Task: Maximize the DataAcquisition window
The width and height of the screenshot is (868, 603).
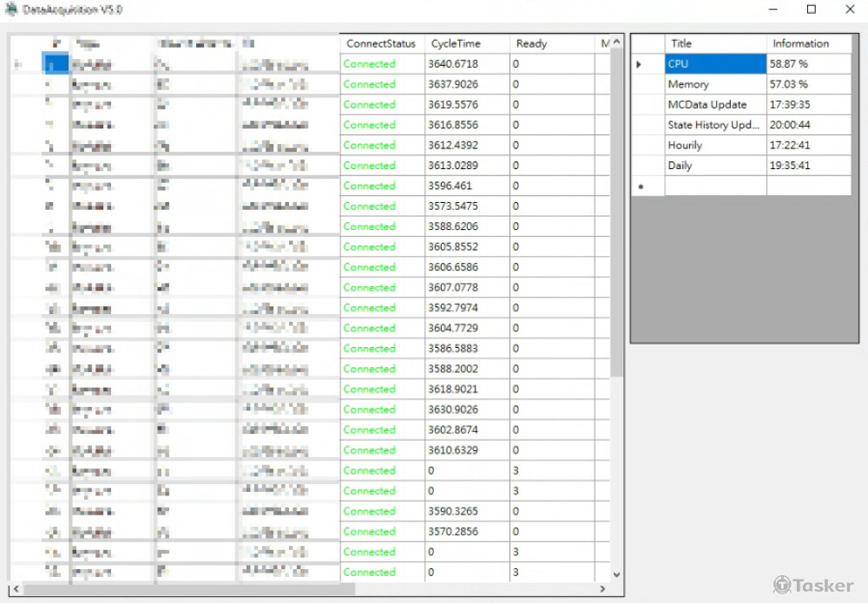Action: pos(812,10)
